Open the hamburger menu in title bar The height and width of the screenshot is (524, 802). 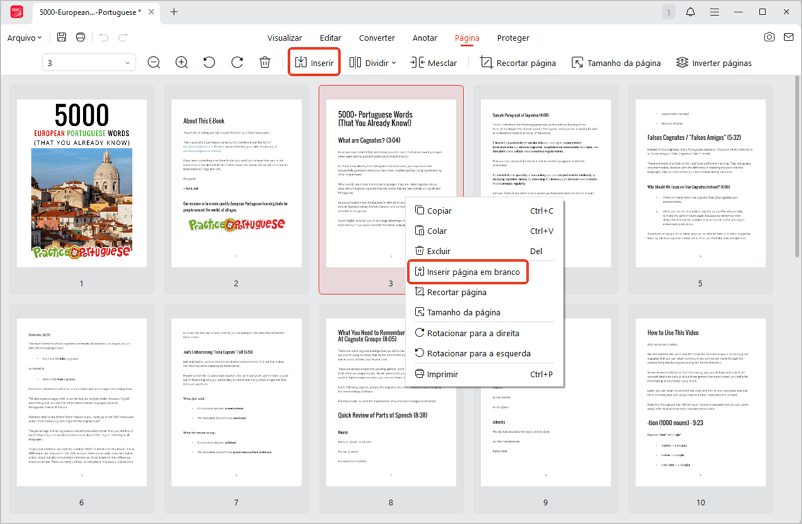point(715,12)
